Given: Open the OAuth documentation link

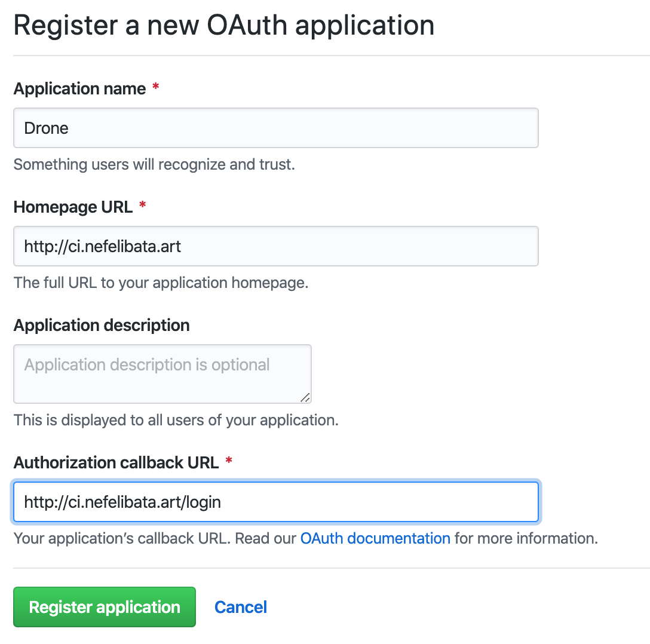Looking at the screenshot, I should coord(375,538).
